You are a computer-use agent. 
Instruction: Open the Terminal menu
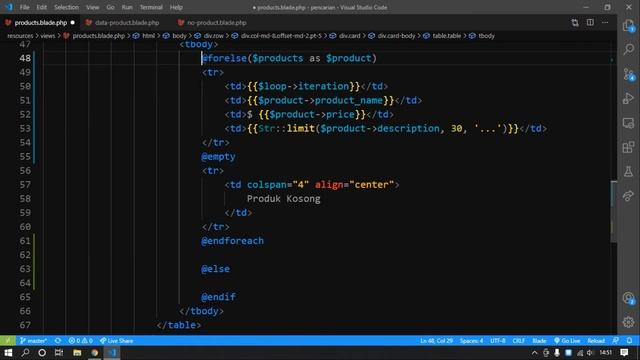point(151,7)
